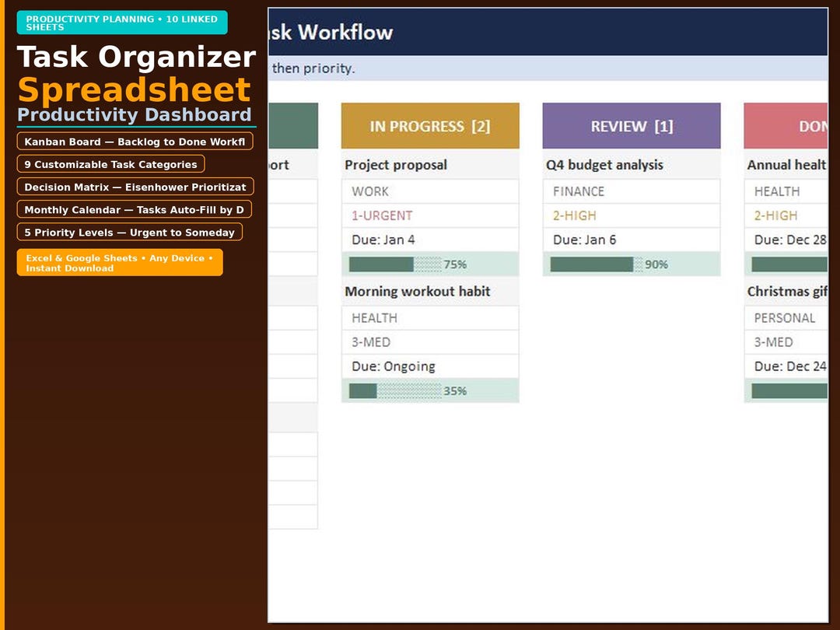Screen dimensions: 840x630
Task: Select the Project proposal card title
Action: click(396, 164)
